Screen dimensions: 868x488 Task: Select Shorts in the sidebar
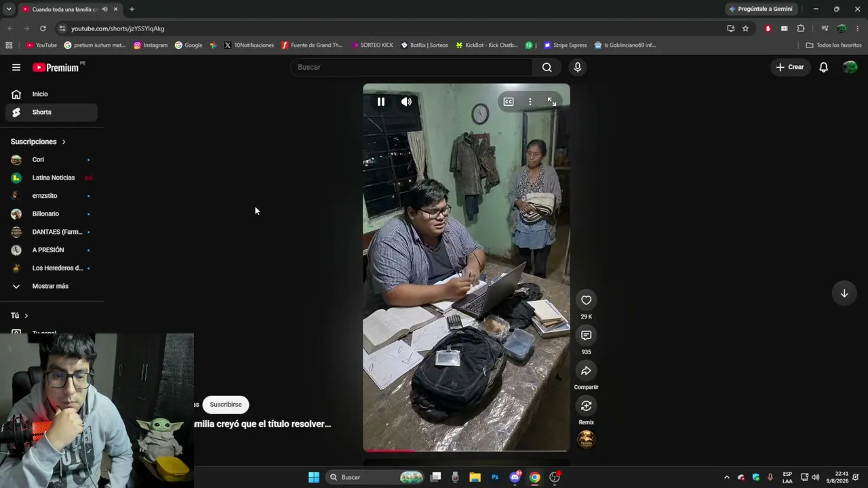tap(52, 113)
